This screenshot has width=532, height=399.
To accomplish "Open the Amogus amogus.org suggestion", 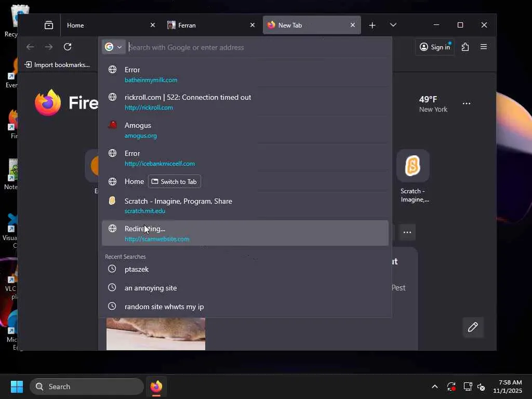I will coord(245,130).
